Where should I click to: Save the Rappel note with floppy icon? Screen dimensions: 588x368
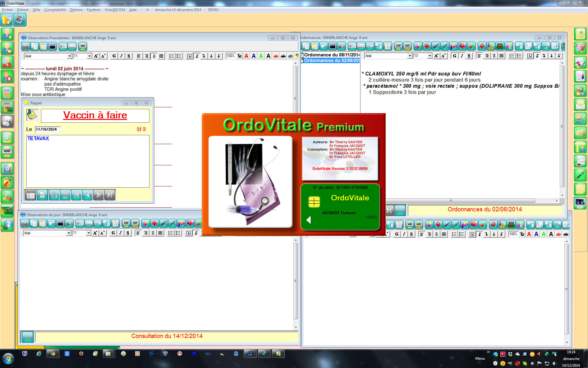pos(54,195)
